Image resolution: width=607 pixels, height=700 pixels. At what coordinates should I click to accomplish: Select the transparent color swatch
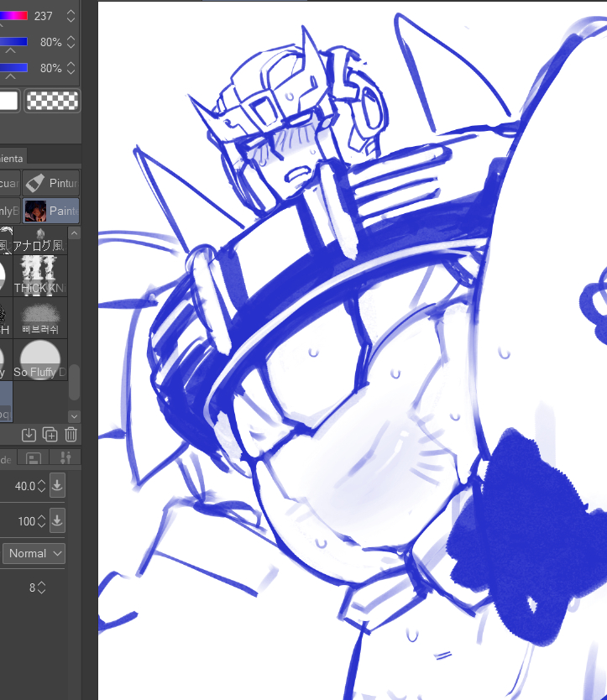[52, 101]
